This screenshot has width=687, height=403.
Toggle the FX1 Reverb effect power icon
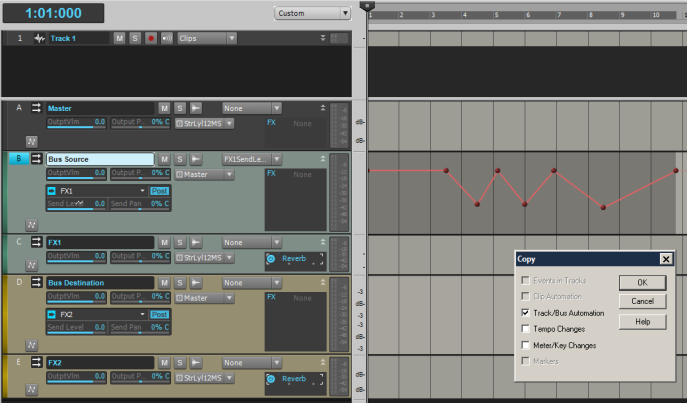(x=272, y=259)
